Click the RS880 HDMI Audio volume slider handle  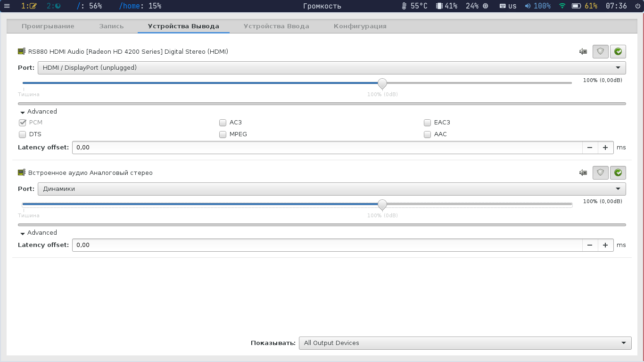[382, 83]
